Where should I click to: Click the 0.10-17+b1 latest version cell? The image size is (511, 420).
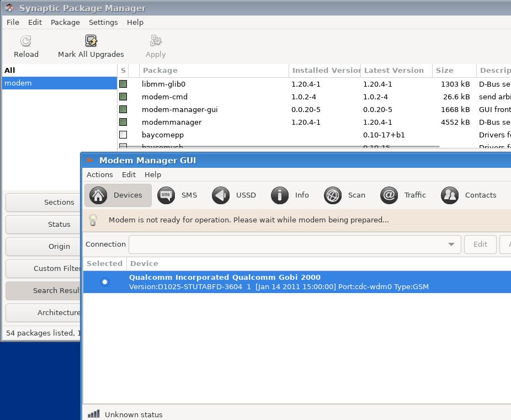[384, 135]
